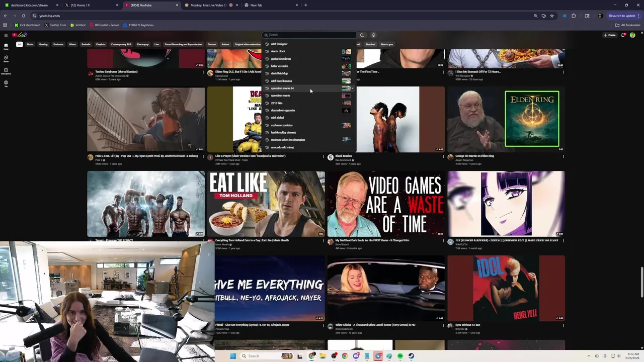Open the You section in sidebar
Screen dimensions: 644x362
point(6,83)
